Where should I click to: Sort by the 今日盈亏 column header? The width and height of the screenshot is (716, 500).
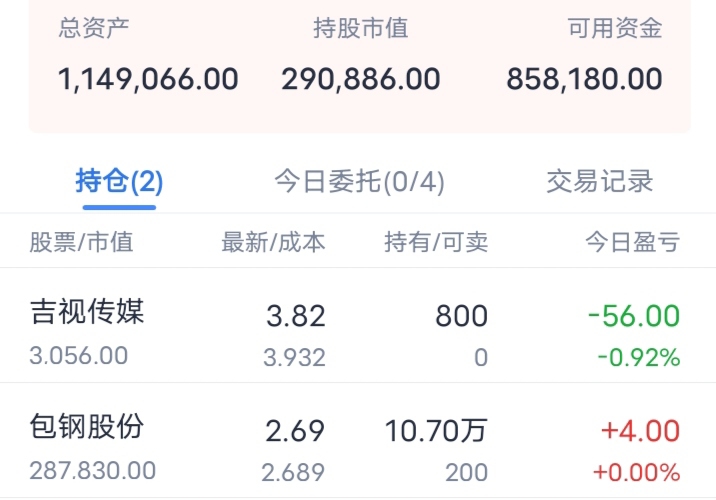click(632, 242)
